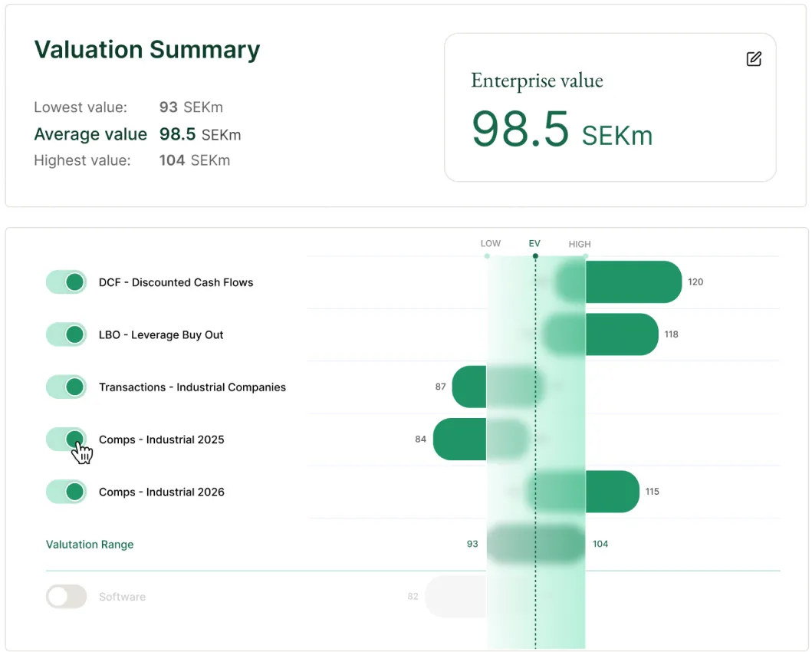
Task: Turn off Comps - Industrial 2026
Action: [66, 492]
